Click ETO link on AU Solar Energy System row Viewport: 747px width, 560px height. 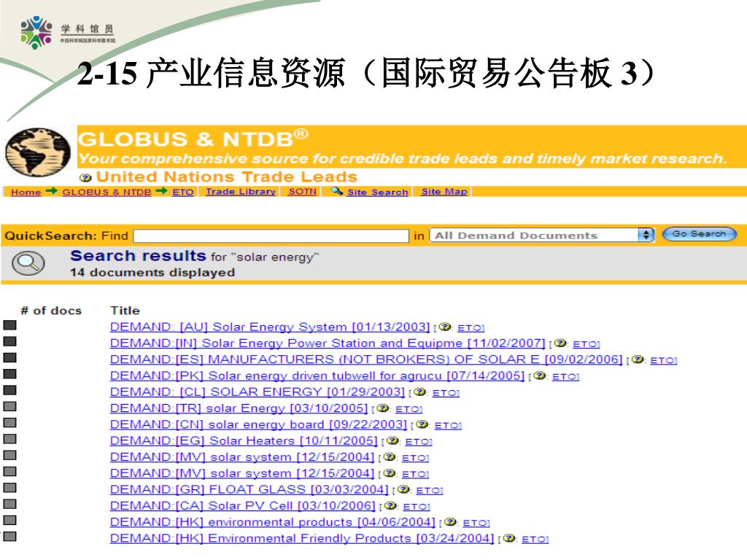471,328
